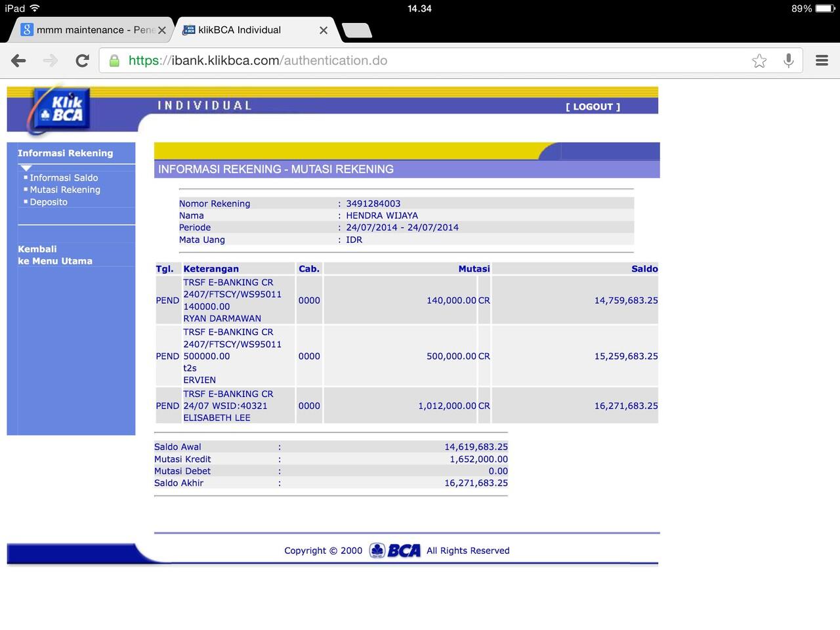Log out using the LOGOUT link
The height and width of the screenshot is (630, 840).
pyautogui.click(x=593, y=107)
